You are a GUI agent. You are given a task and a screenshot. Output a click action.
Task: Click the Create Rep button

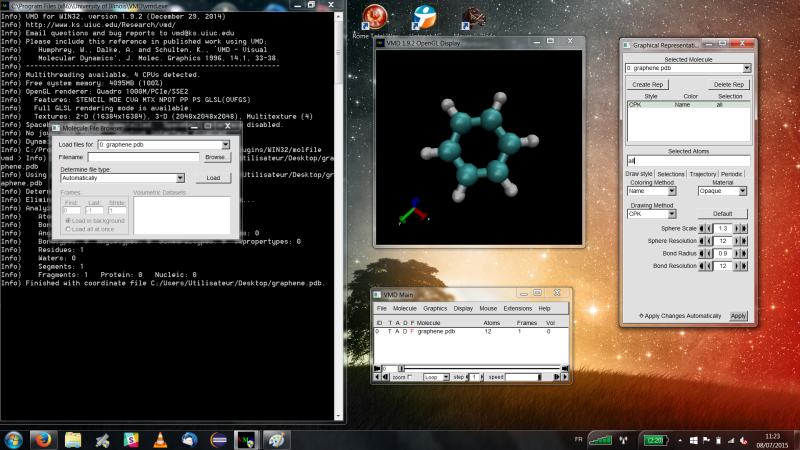648,84
